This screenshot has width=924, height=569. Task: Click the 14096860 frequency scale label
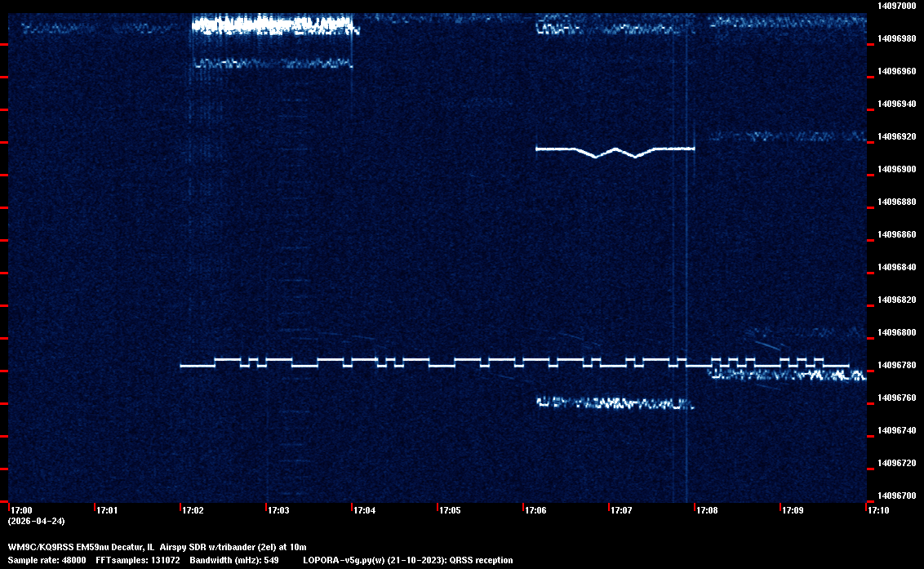[x=895, y=234]
